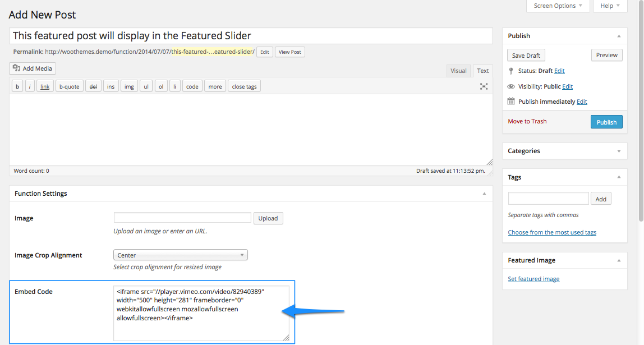Click the 'Word count: 0' text
Screen dimensions: 644x345
tap(31, 171)
